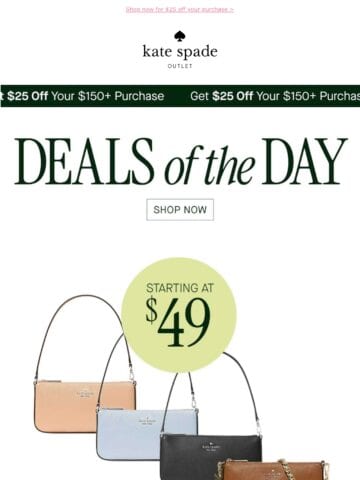Select the brown bag with gold chain

(x=273, y=470)
